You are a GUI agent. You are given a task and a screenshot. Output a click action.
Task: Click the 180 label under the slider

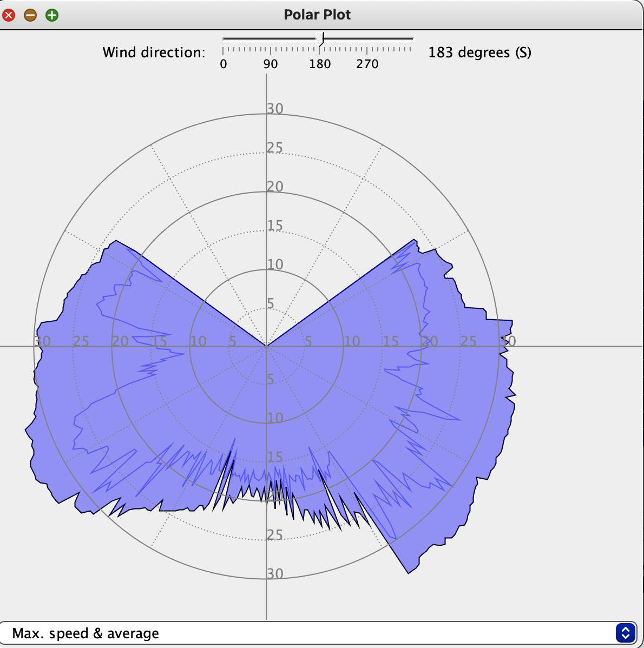pos(320,64)
